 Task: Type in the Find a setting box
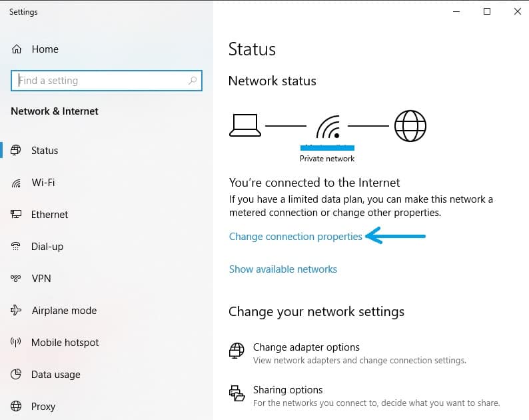click(100, 81)
